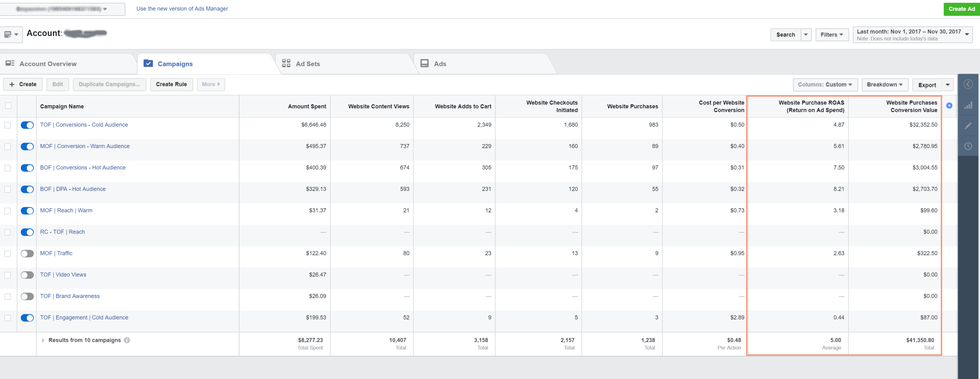
Task: Switch to the Ads tab
Action: (439, 64)
